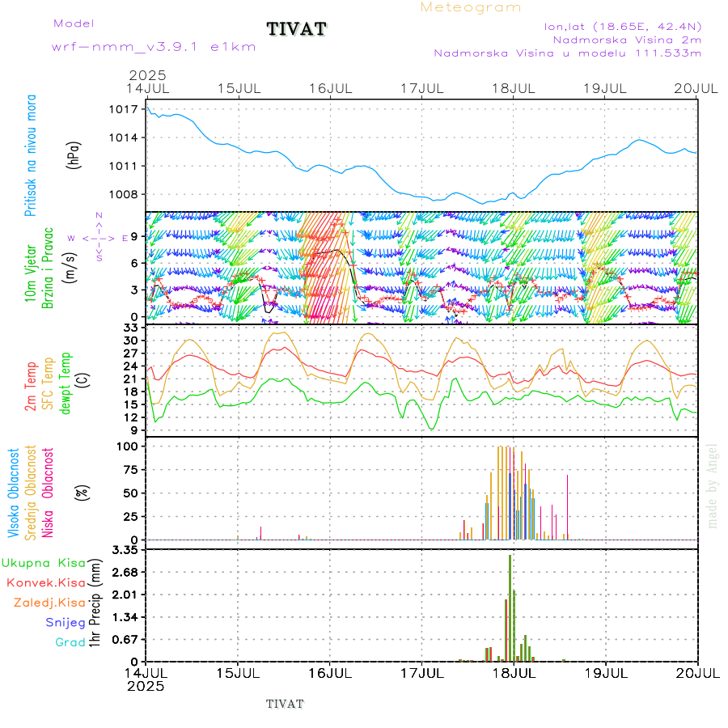
Task: Select the "24" temperature axis value
Action: (x=131, y=366)
